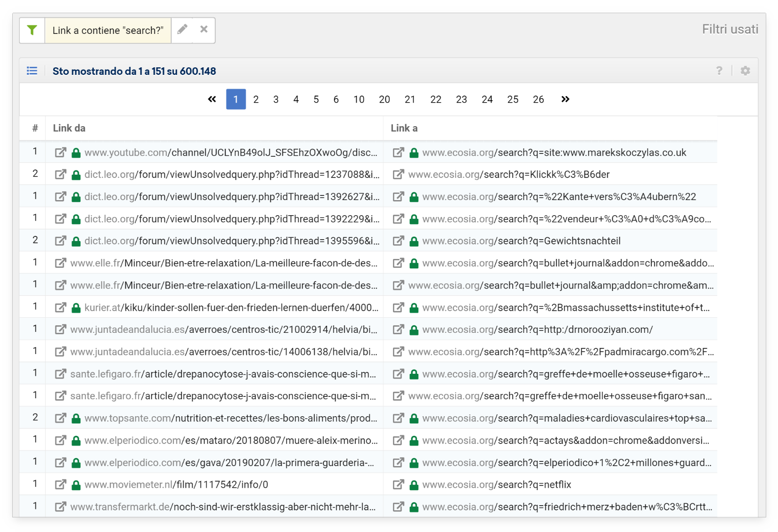Screen dimensions: 778x532
Task: Open ecosia 'actays&addon=chrome' target link
Action: (x=566, y=440)
